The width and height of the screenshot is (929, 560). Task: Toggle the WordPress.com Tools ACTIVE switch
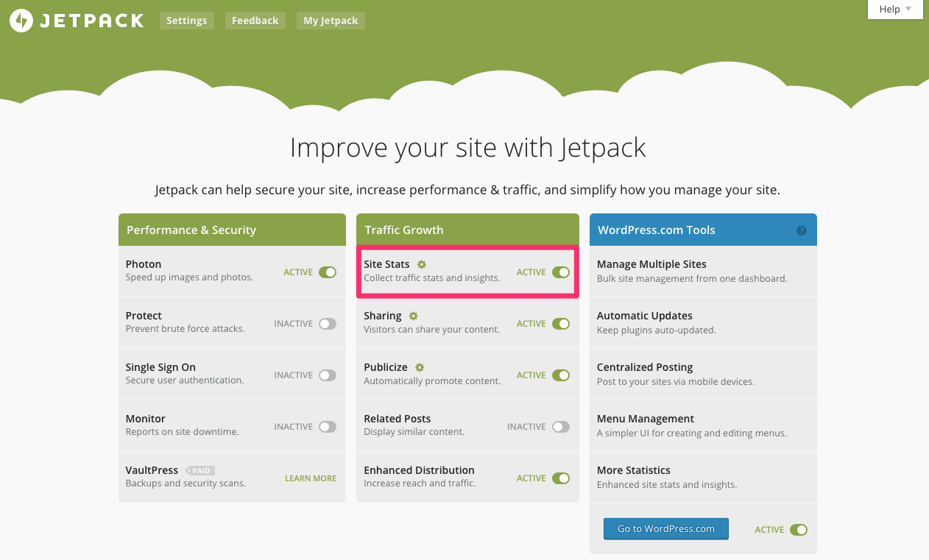[799, 530]
